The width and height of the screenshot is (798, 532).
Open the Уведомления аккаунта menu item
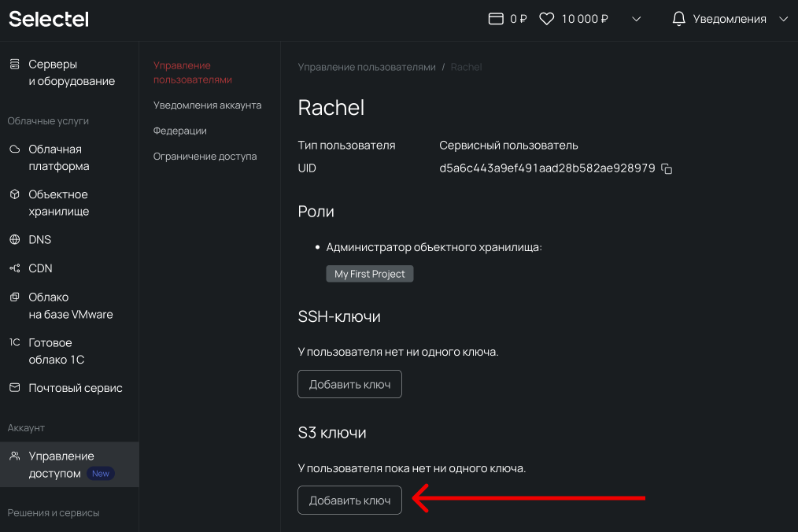pyautogui.click(x=207, y=105)
